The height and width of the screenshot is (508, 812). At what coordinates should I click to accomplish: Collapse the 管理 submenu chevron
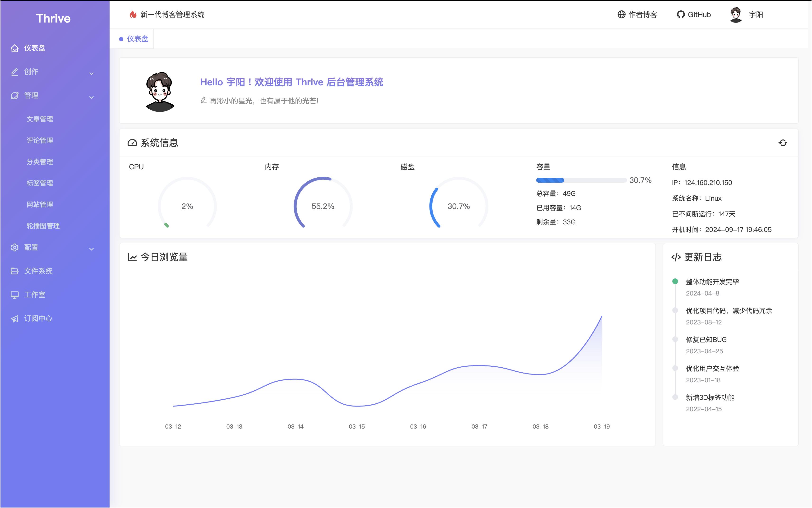[91, 97]
